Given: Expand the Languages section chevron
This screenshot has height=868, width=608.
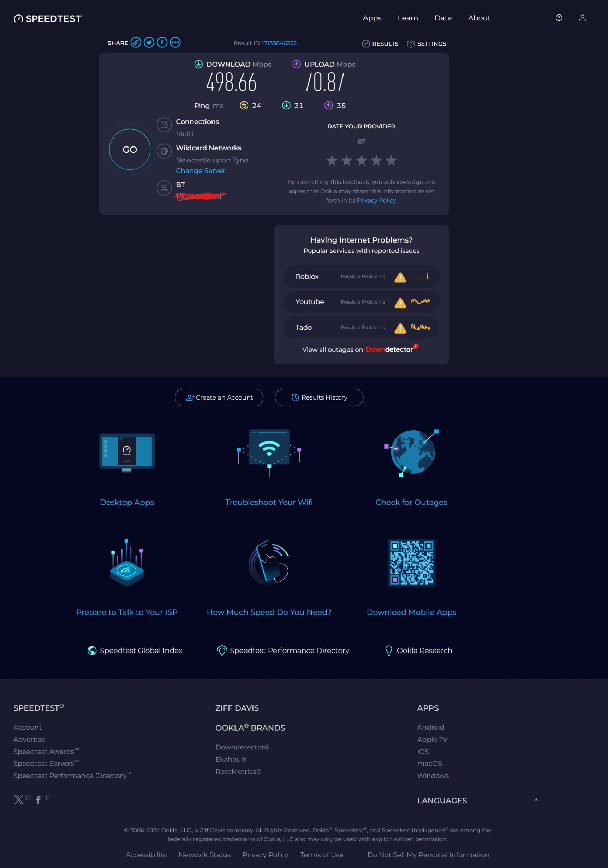Looking at the screenshot, I should 536,800.
